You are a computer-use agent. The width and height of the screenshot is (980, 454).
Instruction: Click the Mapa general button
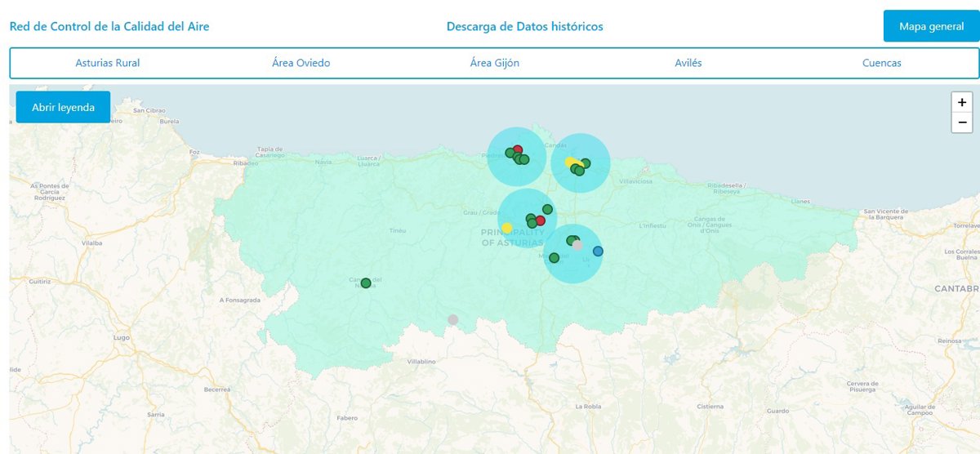point(931,26)
